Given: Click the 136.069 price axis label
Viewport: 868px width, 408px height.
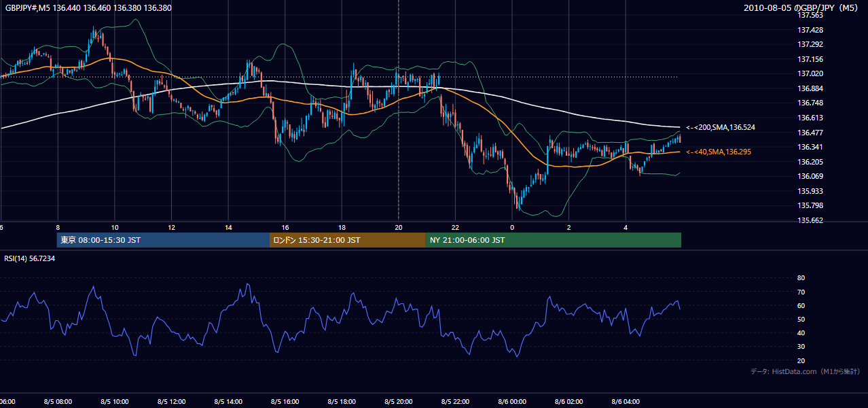Looking at the screenshot, I should [x=810, y=176].
